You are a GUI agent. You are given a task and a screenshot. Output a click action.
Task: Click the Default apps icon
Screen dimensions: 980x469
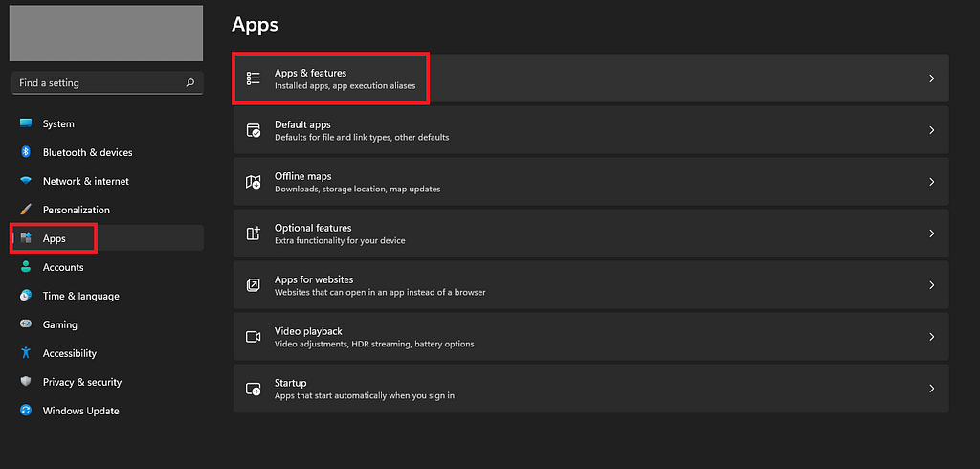tap(253, 130)
